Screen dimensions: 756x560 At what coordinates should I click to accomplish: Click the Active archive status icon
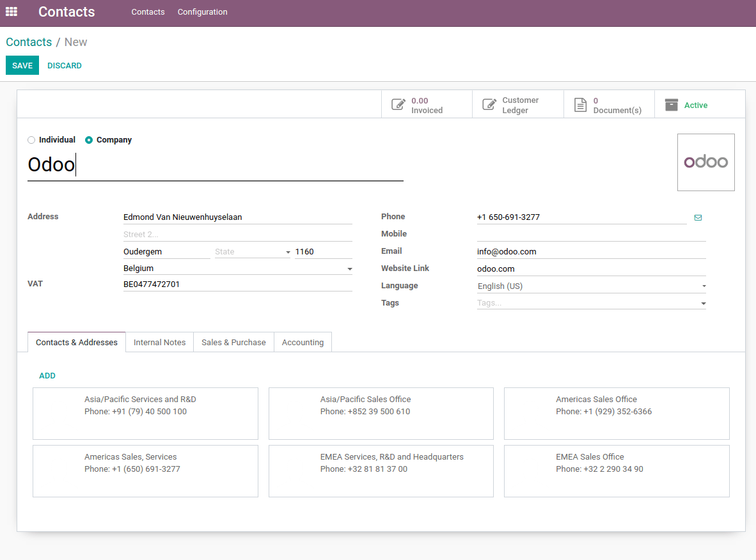[x=672, y=104]
